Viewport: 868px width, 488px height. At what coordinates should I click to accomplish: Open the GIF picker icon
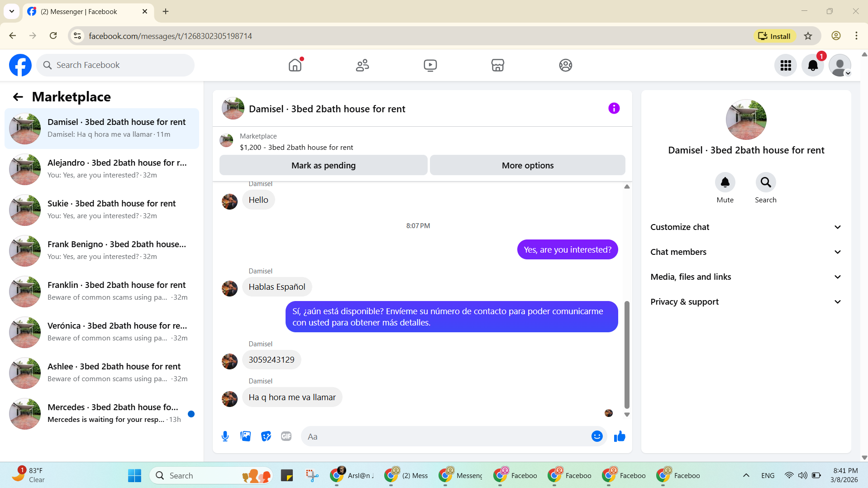point(286,436)
